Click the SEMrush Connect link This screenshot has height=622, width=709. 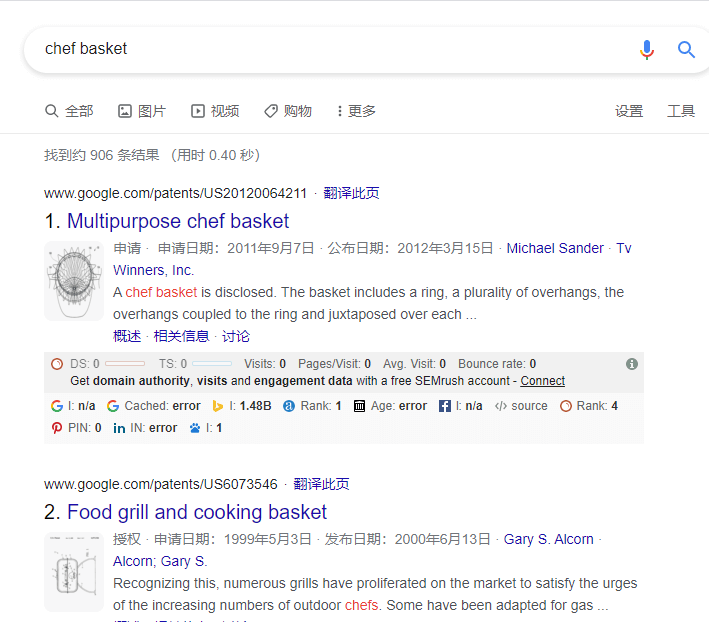542,381
